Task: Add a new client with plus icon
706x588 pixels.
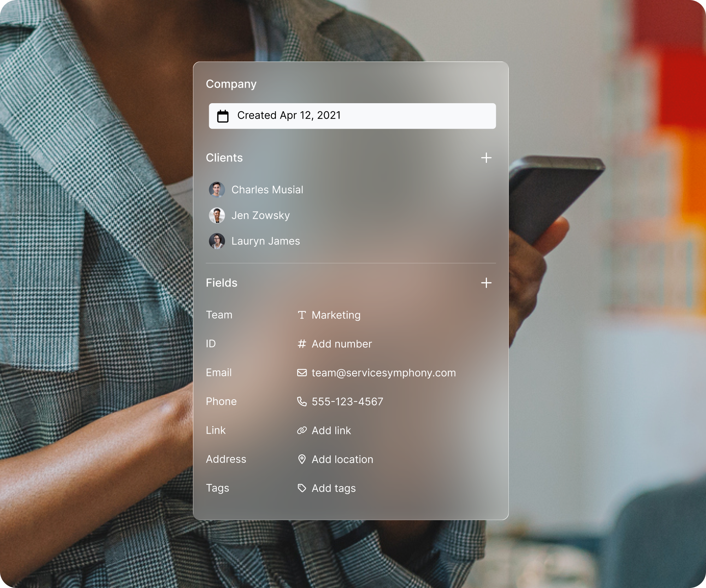Action: point(486,158)
